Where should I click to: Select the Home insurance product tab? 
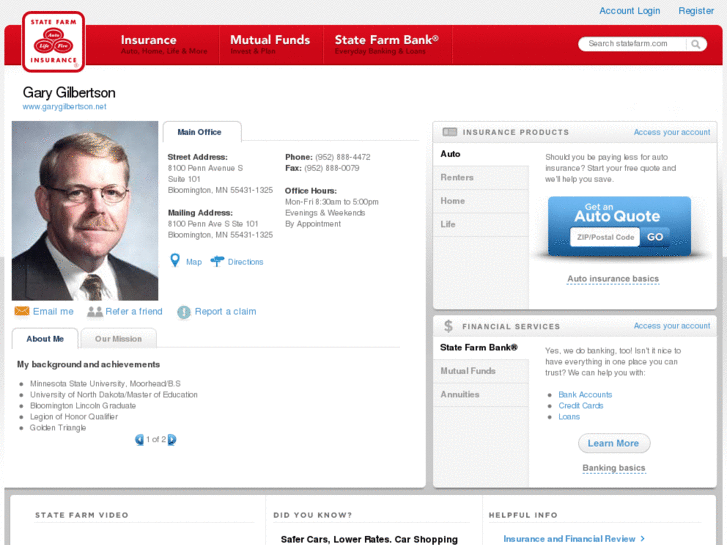pyautogui.click(x=481, y=201)
